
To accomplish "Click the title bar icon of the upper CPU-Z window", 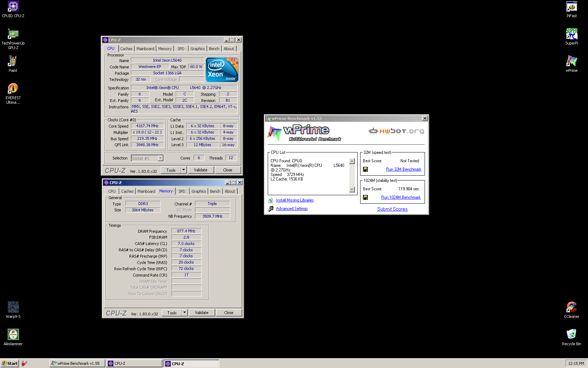I will pos(105,40).
